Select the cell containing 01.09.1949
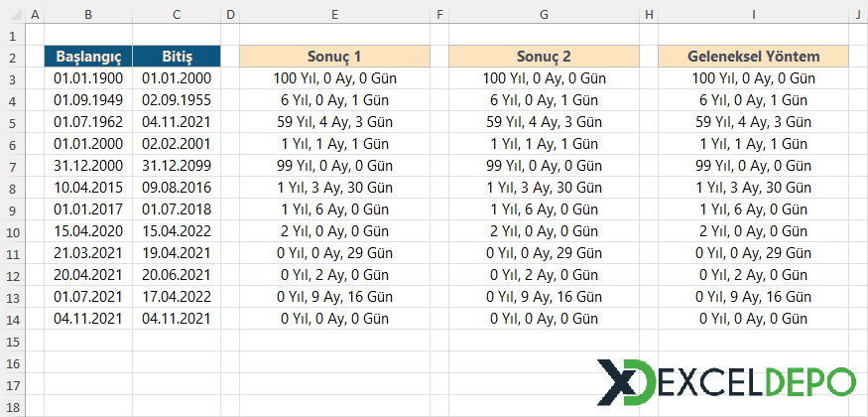The height and width of the screenshot is (417, 868). tap(88, 99)
